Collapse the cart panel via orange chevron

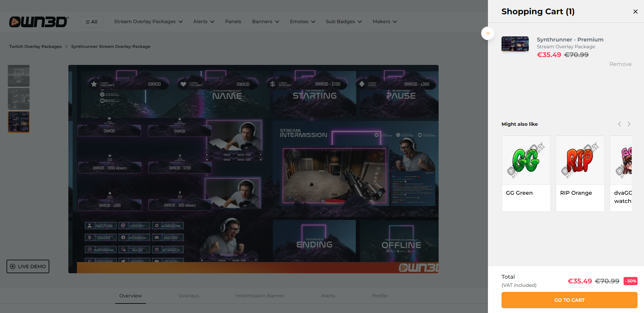pos(488,33)
